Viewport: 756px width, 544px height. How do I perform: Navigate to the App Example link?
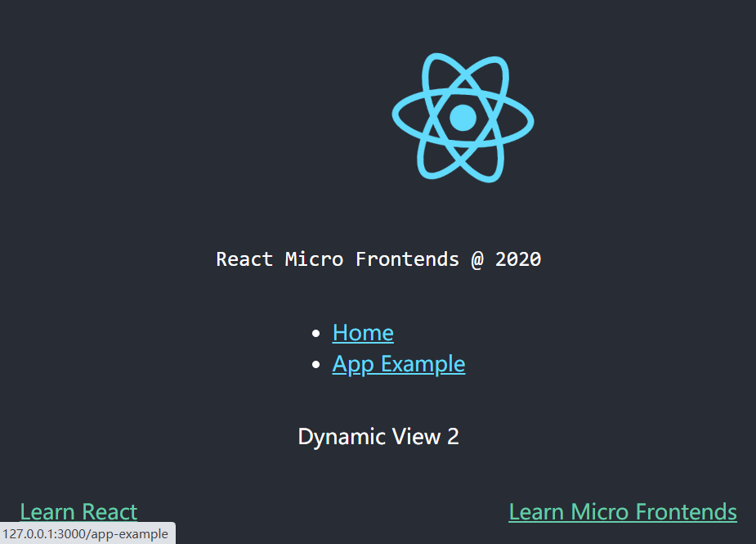(399, 364)
